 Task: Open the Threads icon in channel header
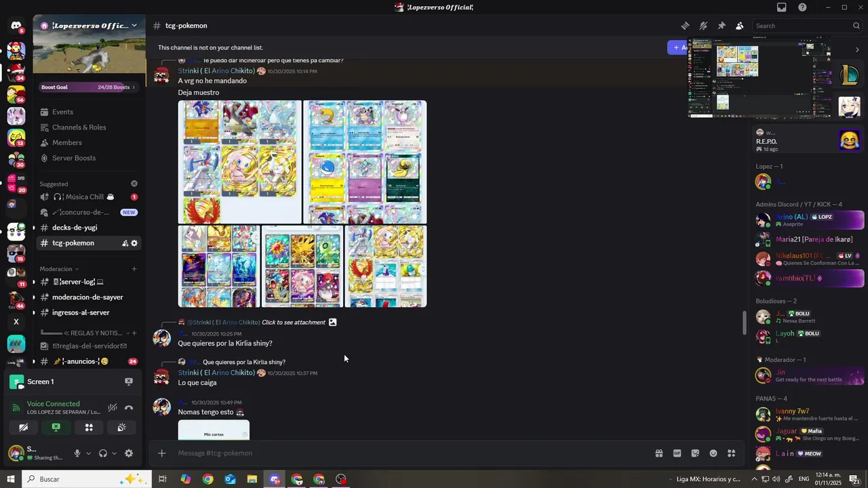click(x=685, y=26)
